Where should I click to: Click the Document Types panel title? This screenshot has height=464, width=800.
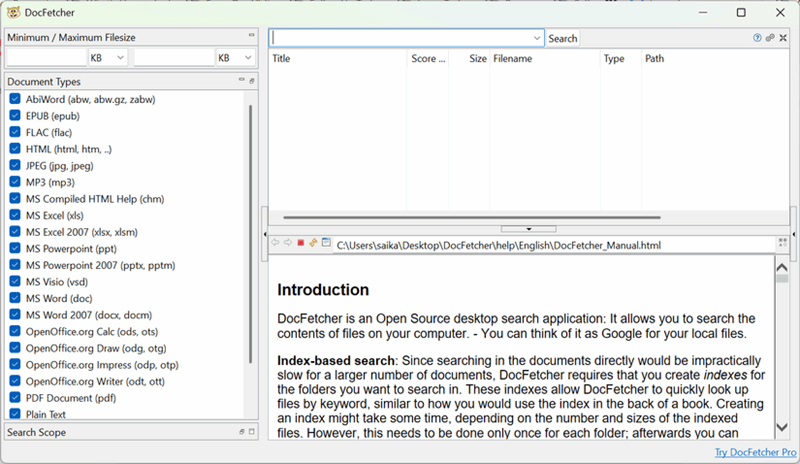point(44,82)
